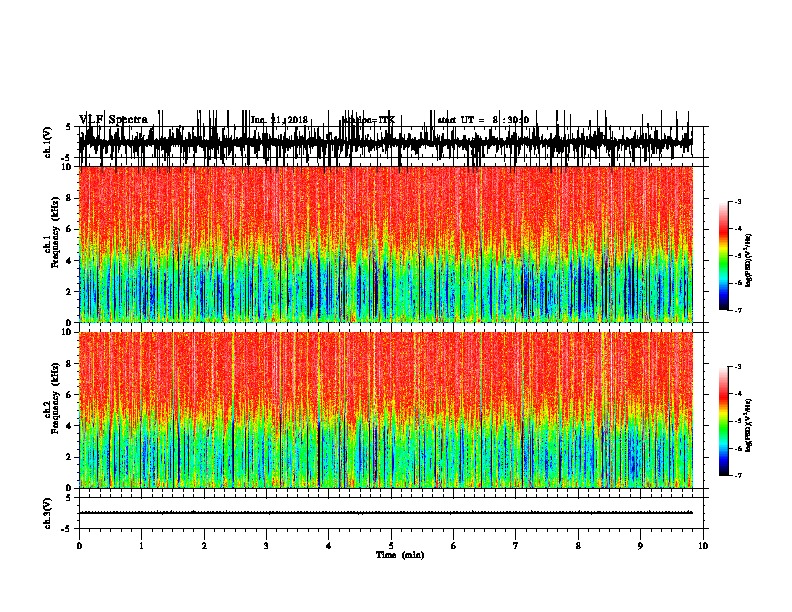The image size is (792, 612).
Task: Click the time axis tick label 6
Action: point(454,546)
